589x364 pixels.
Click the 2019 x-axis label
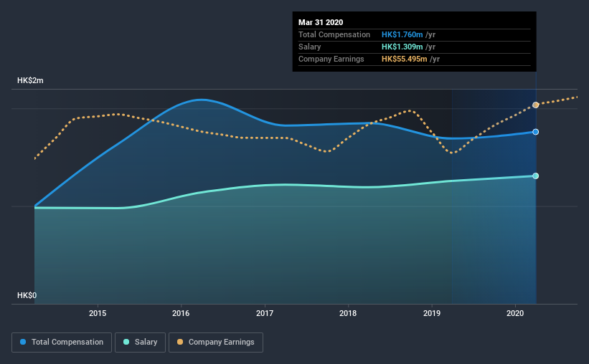(432, 313)
